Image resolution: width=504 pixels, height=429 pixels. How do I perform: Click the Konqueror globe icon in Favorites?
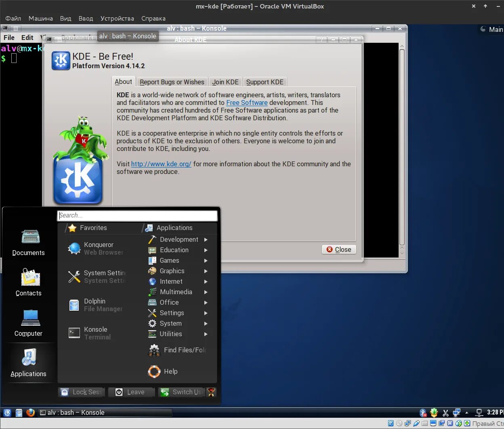(x=74, y=249)
